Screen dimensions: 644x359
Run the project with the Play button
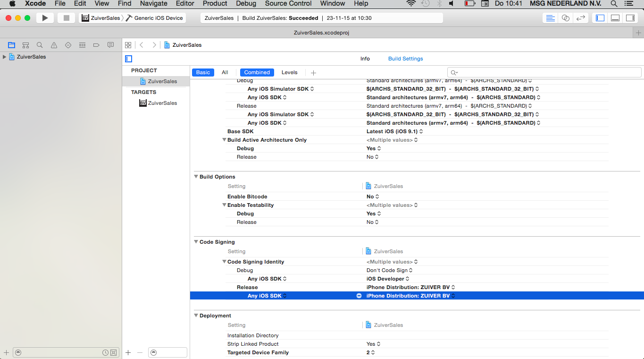pos(45,18)
